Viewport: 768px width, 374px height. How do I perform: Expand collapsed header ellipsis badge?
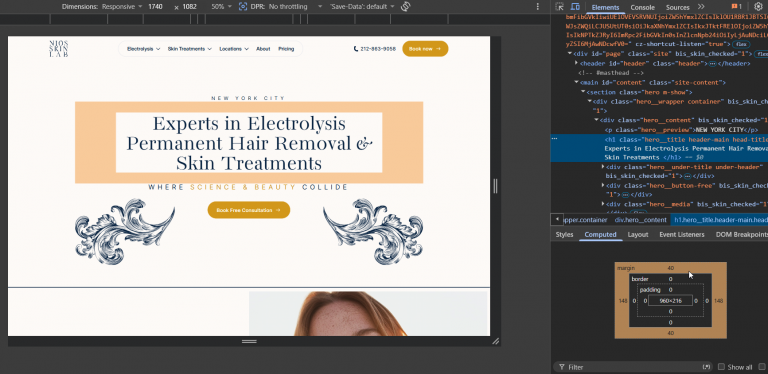[x=713, y=64]
